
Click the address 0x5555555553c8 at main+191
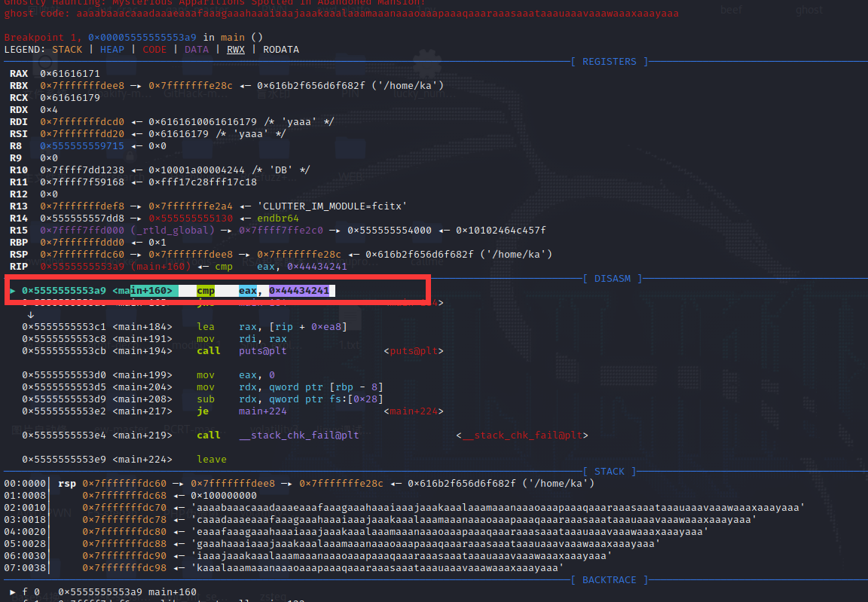tap(64, 339)
